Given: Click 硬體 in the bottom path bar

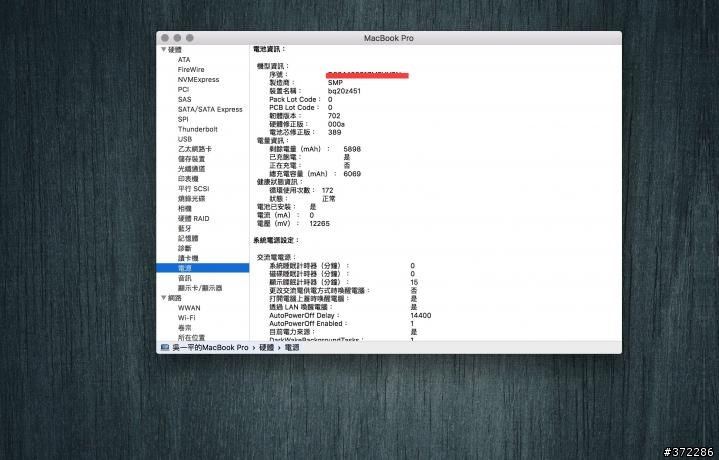Looking at the screenshot, I should tap(266, 348).
